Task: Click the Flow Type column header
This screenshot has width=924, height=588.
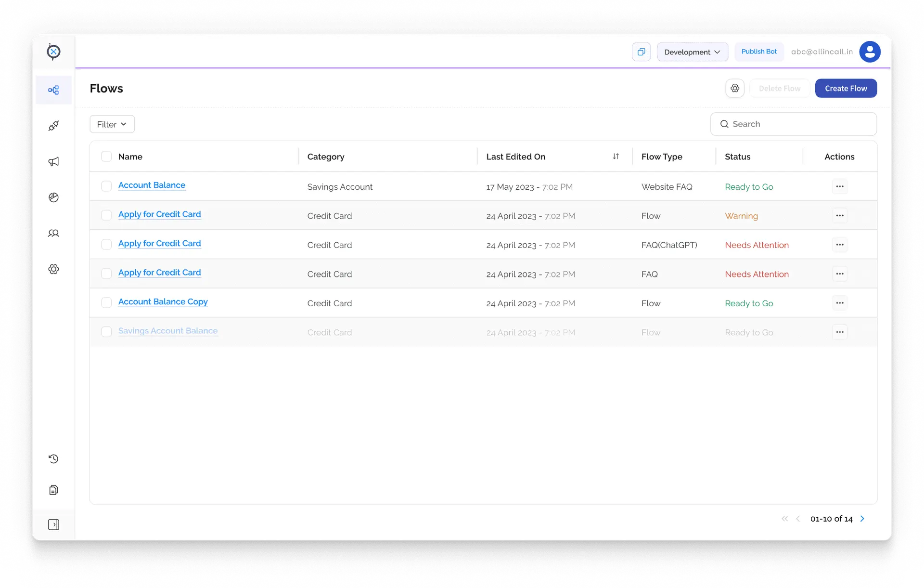Action: point(662,157)
